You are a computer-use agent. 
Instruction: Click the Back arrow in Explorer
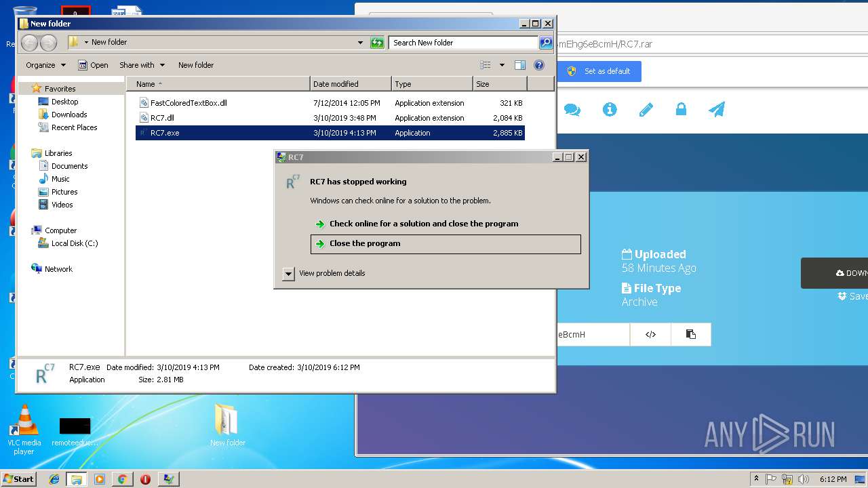[30, 43]
